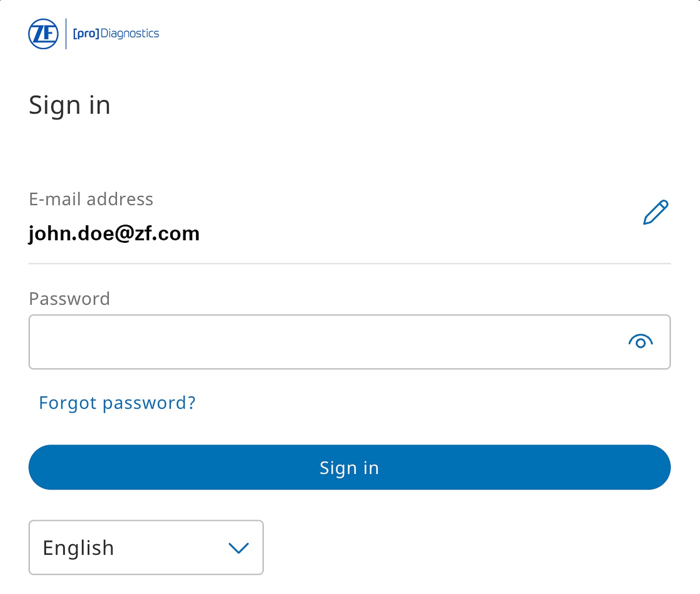Click the [pro]Diagnostics brand text
Screen dimensions: 700x594
[116, 33]
